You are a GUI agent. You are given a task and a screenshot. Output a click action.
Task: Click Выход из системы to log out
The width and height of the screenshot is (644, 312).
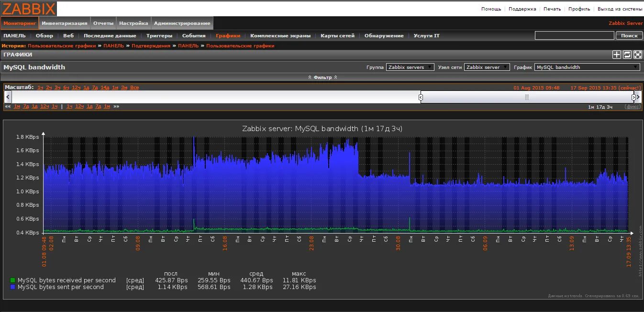620,9
